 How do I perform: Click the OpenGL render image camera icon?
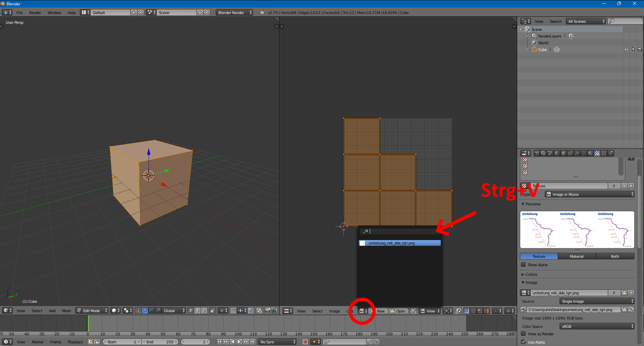(267, 310)
